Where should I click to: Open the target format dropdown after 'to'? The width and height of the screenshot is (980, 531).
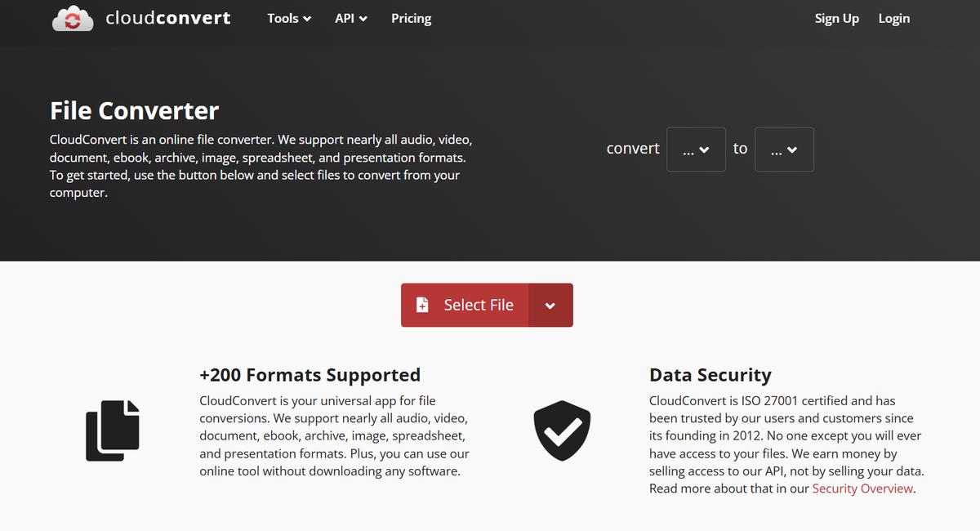[x=784, y=149]
